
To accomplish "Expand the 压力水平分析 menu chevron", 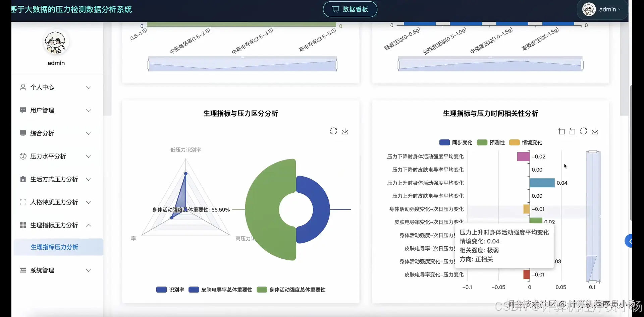I will coord(89,156).
